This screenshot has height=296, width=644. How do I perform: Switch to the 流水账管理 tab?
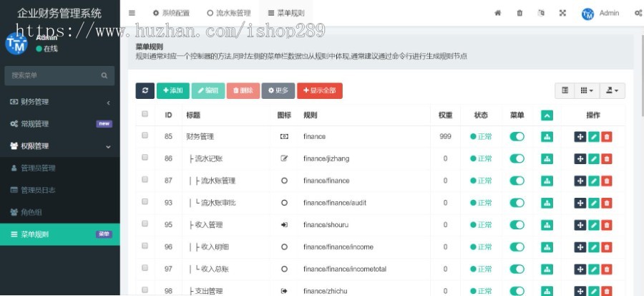[x=228, y=13]
